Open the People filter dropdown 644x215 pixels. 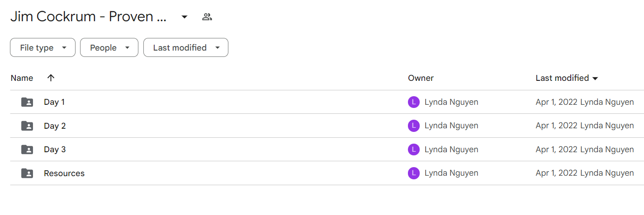coord(109,47)
